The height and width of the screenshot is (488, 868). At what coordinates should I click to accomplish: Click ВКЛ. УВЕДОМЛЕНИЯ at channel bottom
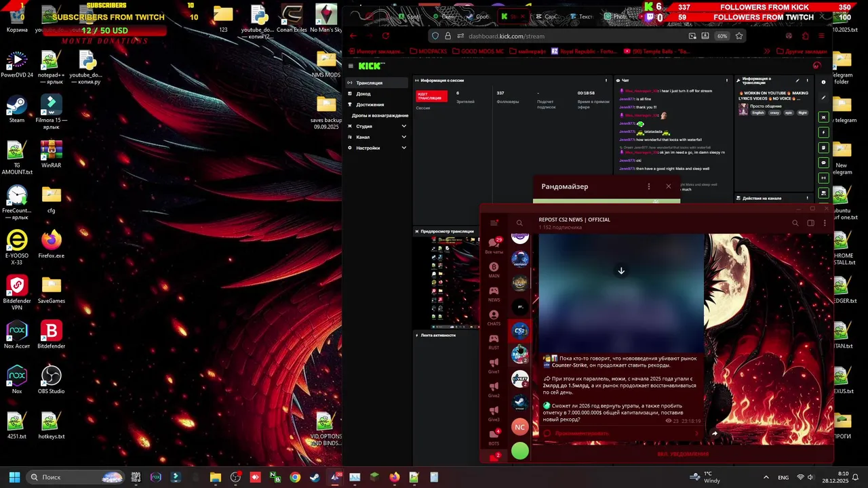point(683,454)
